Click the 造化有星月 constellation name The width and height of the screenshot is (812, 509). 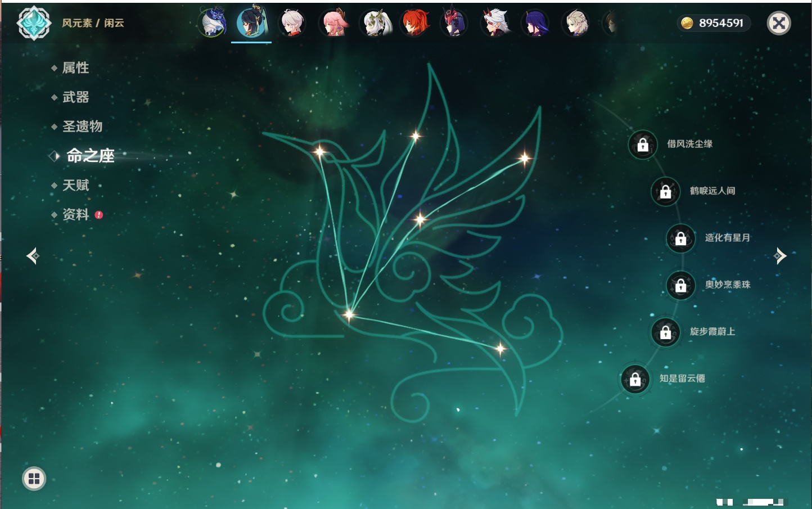coord(728,237)
